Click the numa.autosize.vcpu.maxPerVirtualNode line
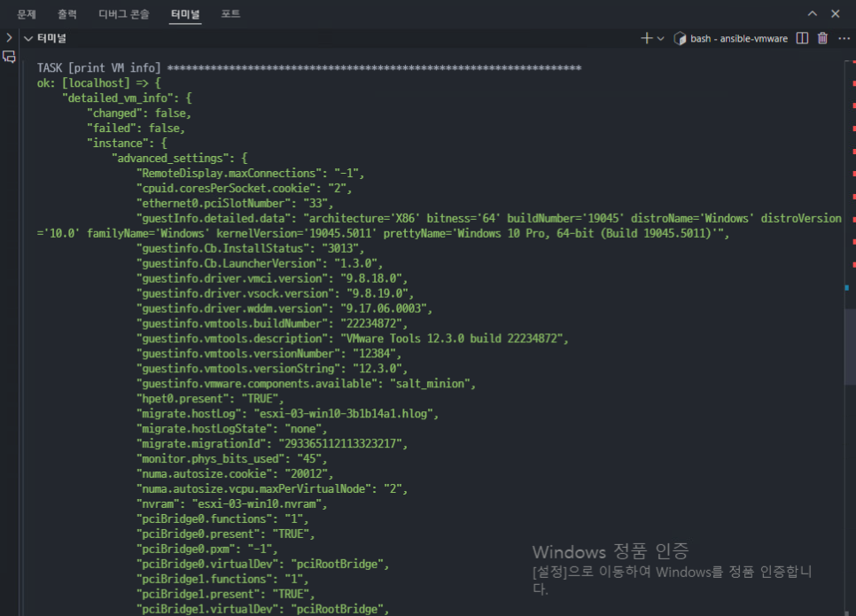 272,488
